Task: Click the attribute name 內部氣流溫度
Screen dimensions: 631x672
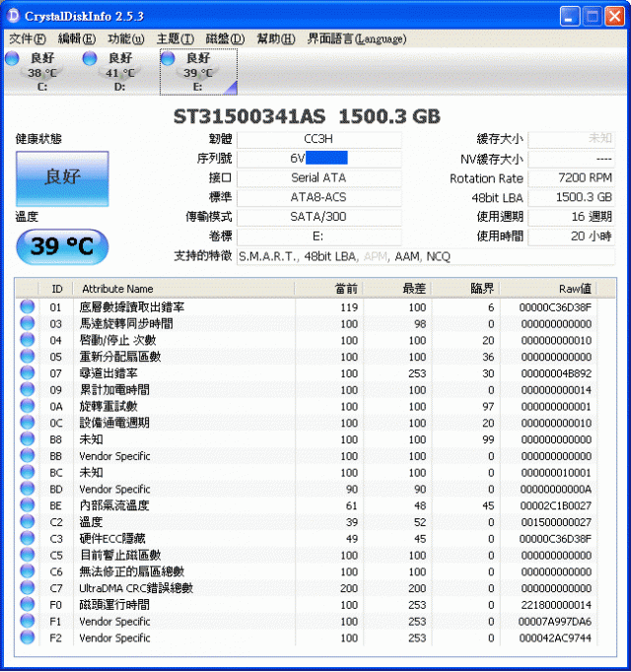Action: point(114,505)
